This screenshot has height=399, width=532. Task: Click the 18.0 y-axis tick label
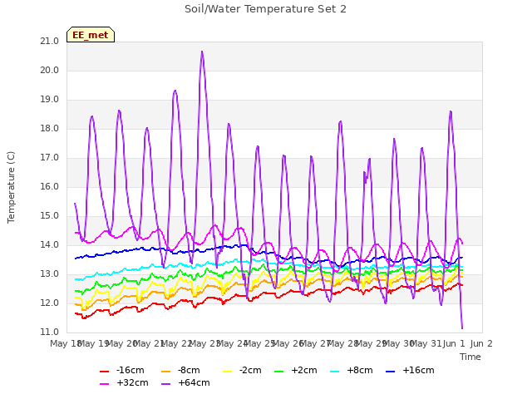pos(50,129)
